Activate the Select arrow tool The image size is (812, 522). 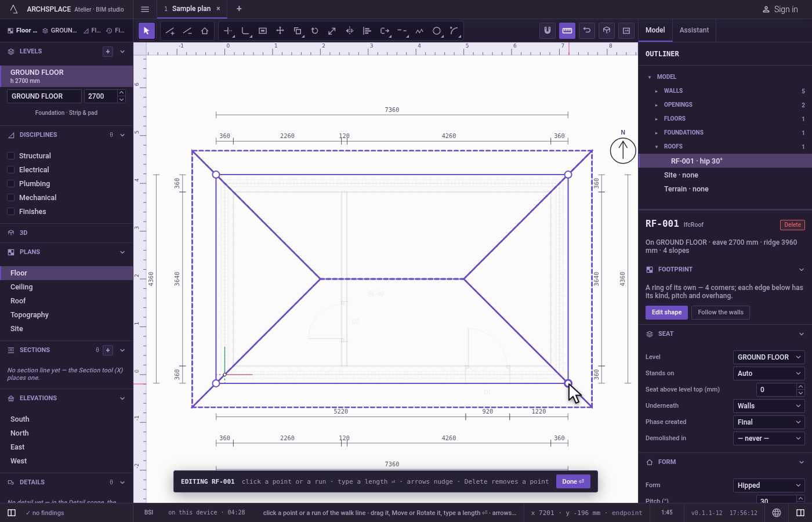[147, 31]
